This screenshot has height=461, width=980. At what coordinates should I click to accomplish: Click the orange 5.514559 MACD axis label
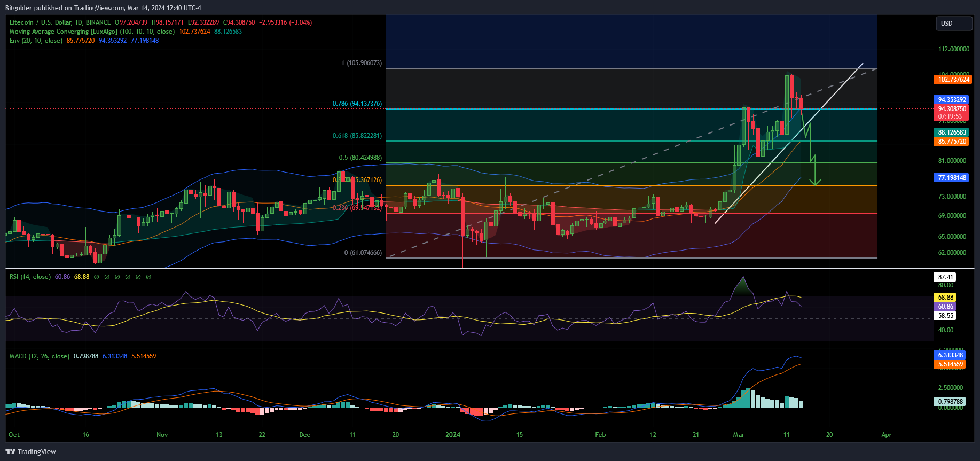(951, 364)
